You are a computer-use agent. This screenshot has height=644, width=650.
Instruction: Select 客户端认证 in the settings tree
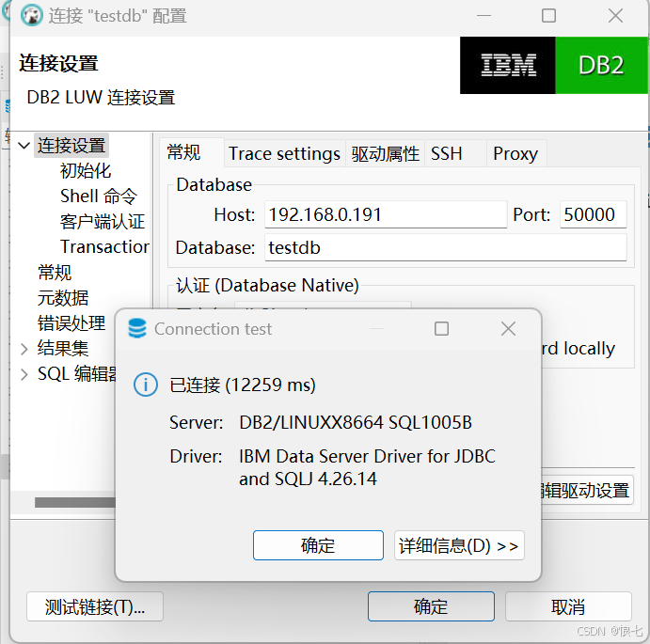[x=103, y=221]
